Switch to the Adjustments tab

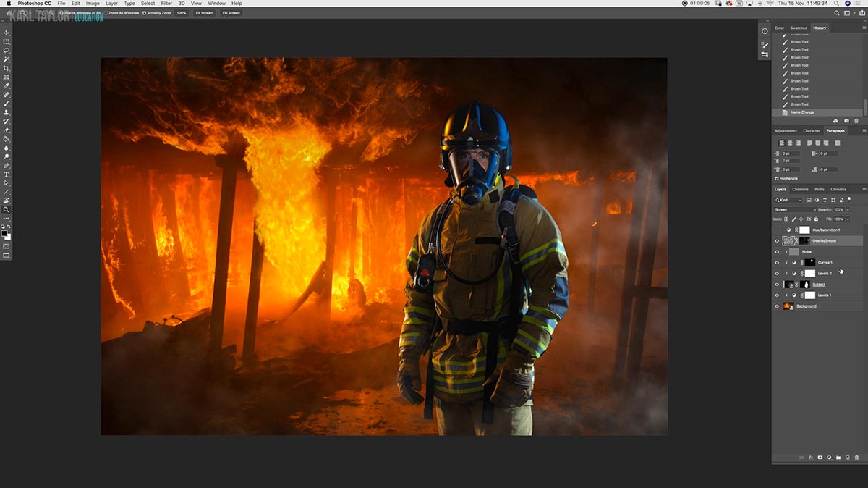[786, 131]
